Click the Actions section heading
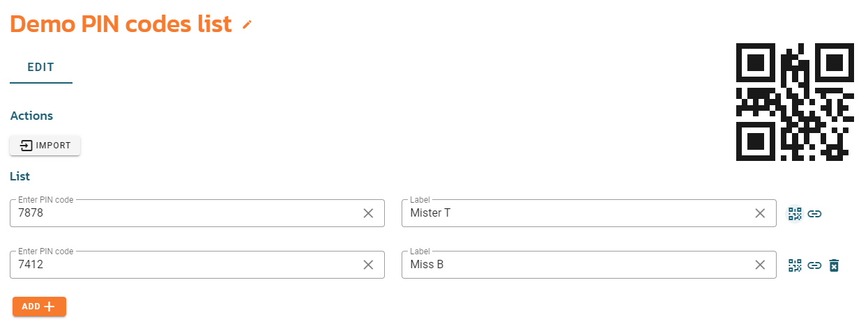The image size is (868, 333). [x=31, y=116]
